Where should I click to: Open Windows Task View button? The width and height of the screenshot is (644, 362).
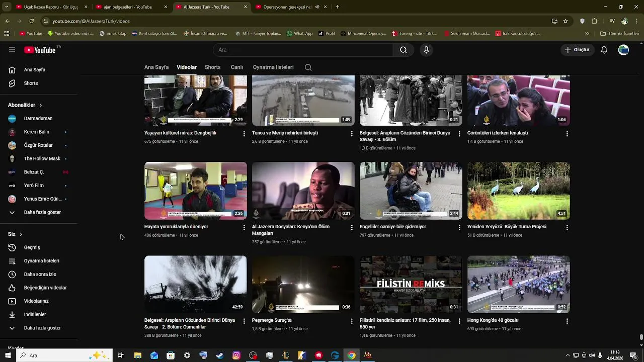[121, 355]
